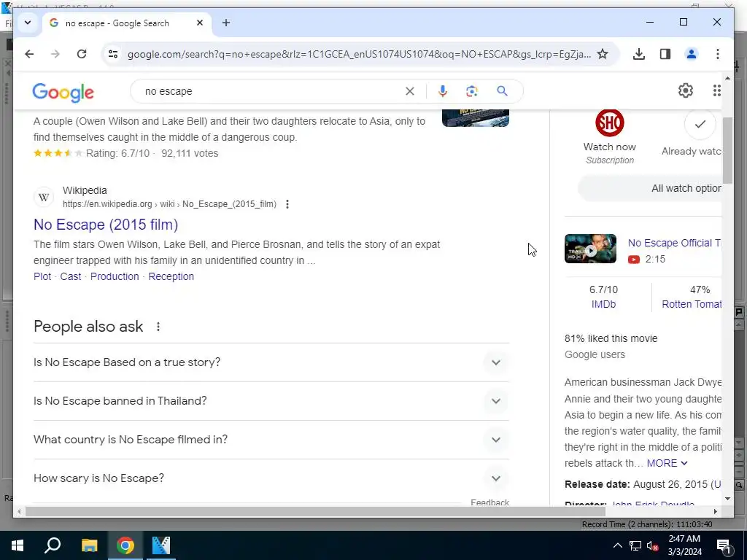Go back to previous page in Chrome
The height and width of the screenshot is (560, 747).
pyautogui.click(x=29, y=54)
